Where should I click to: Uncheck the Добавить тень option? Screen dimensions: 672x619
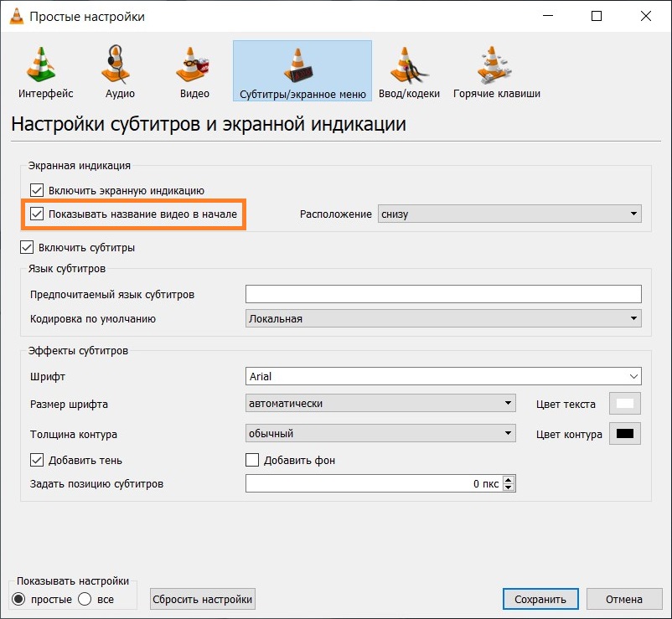(37, 460)
